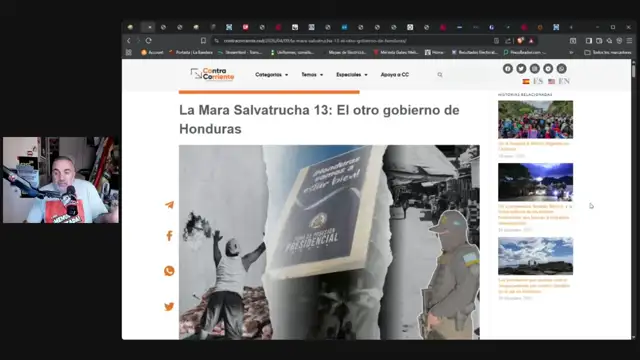640x360 pixels.
Task: Open the related story thumbnail showing a migrant crowd
Action: [x=536, y=120]
